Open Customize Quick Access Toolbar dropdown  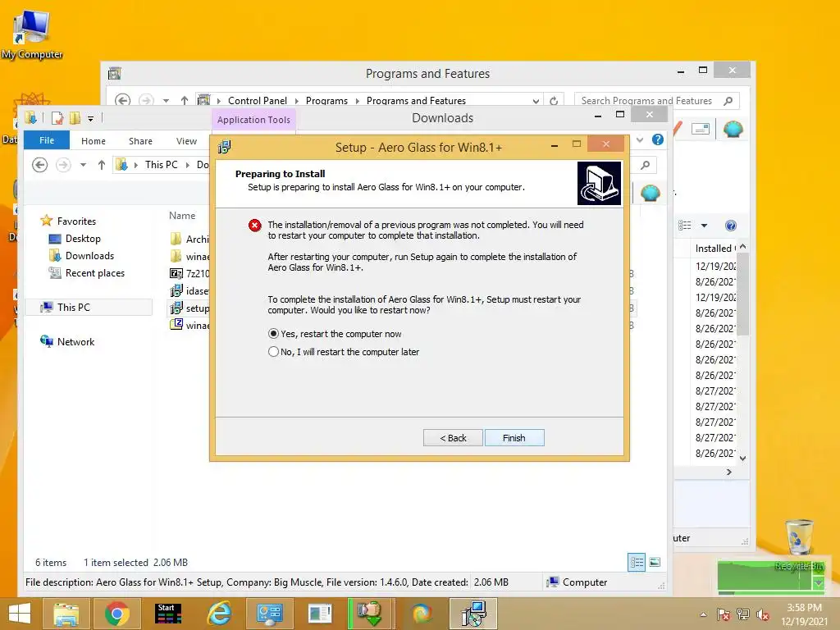point(90,118)
